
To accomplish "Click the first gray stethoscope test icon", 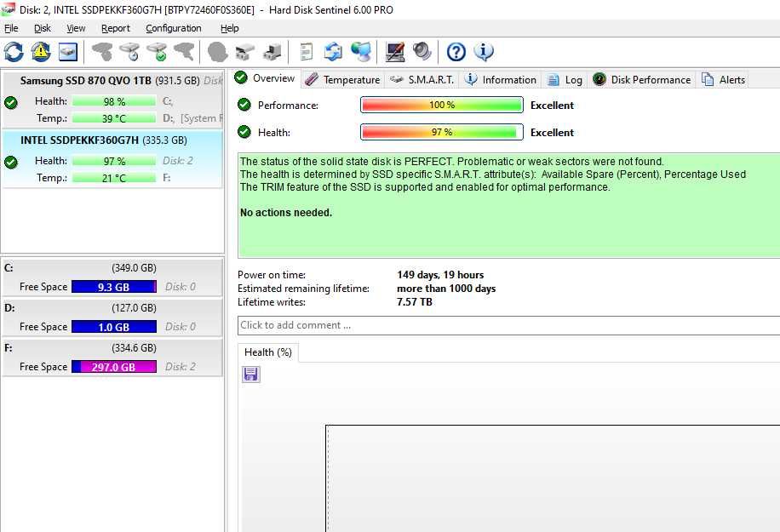I will pyautogui.click(x=102, y=52).
